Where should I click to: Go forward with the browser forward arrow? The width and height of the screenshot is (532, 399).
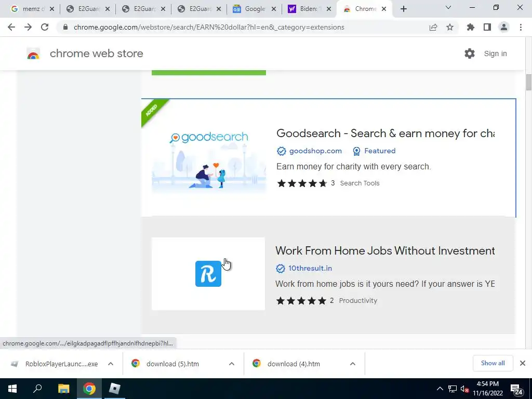point(28,27)
